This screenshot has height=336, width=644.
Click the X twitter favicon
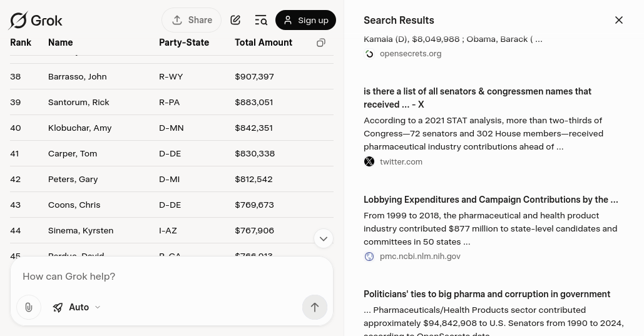click(x=369, y=162)
